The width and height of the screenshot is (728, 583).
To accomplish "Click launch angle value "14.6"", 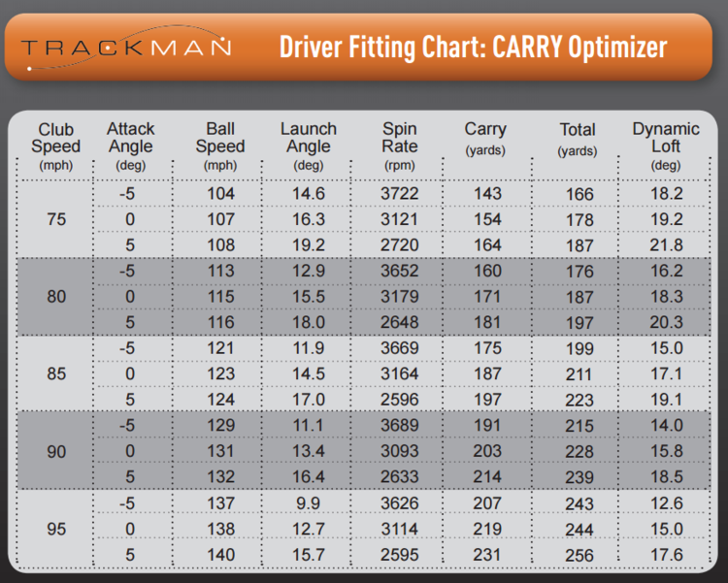I will point(309,194).
